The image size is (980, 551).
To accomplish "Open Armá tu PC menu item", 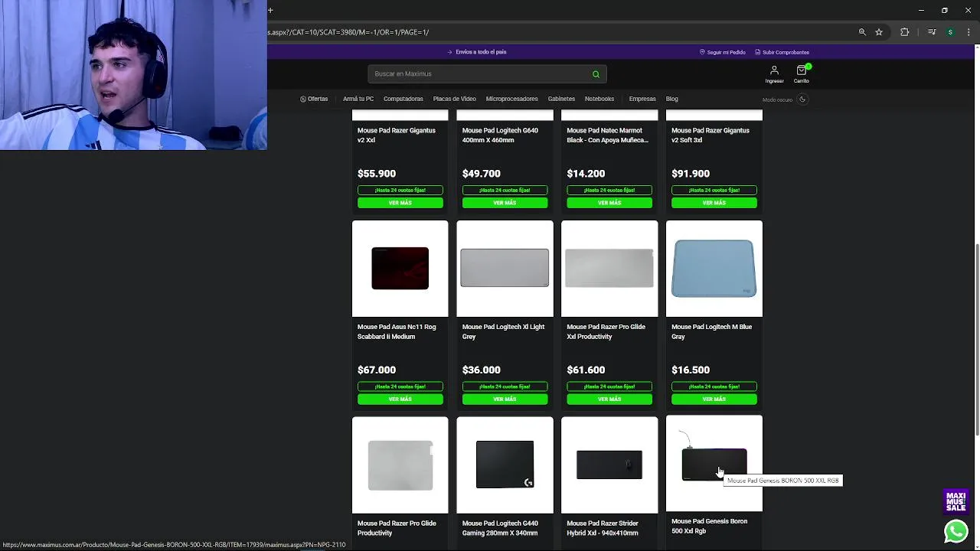I will (x=358, y=99).
